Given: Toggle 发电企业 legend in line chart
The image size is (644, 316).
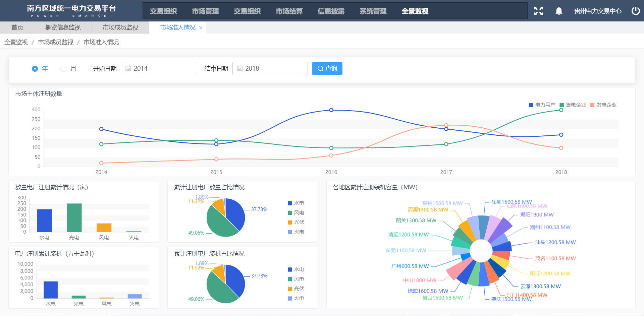Looking at the screenshot, I should (x=603, y=105).
